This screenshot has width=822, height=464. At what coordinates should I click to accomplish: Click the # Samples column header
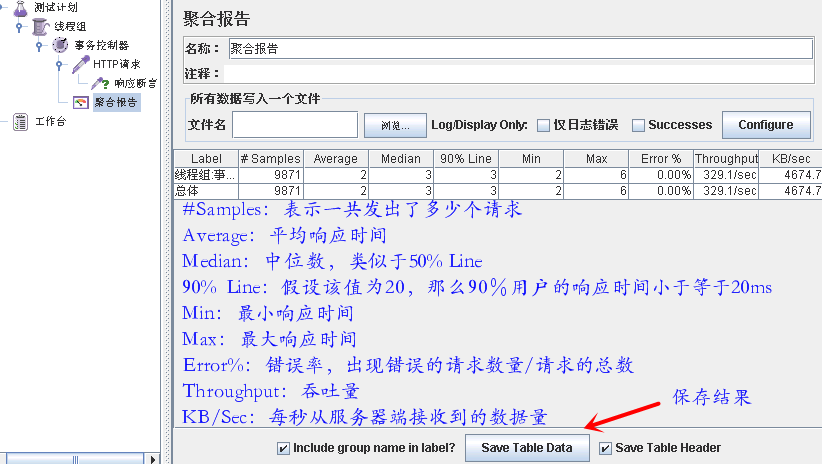[271, 159]
